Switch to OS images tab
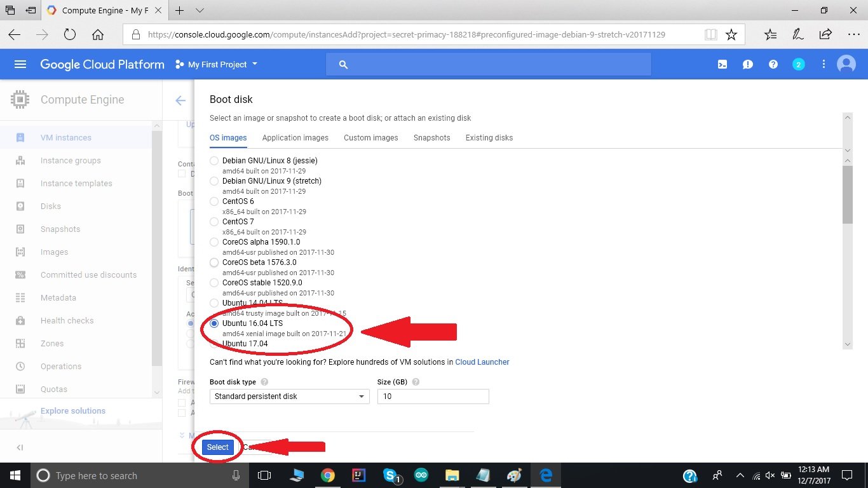Screen dimensions: 868x488 pos(228,138)
